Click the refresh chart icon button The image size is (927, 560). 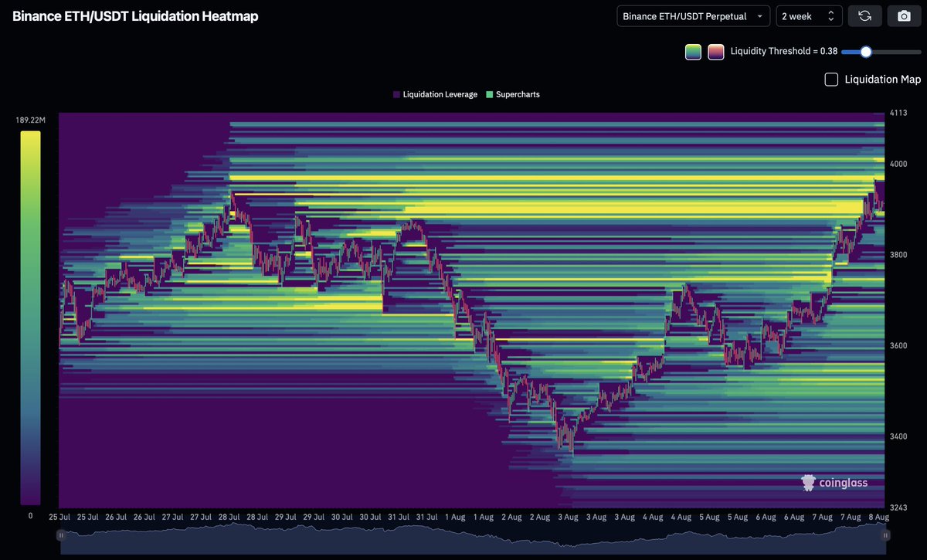click(864, 16)
